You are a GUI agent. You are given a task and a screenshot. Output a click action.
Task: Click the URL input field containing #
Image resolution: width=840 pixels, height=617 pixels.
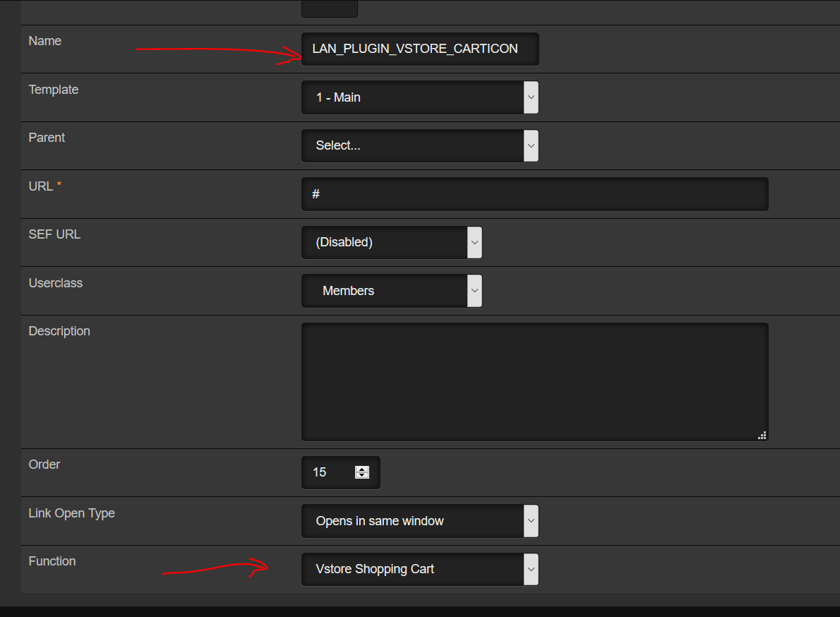534,194
